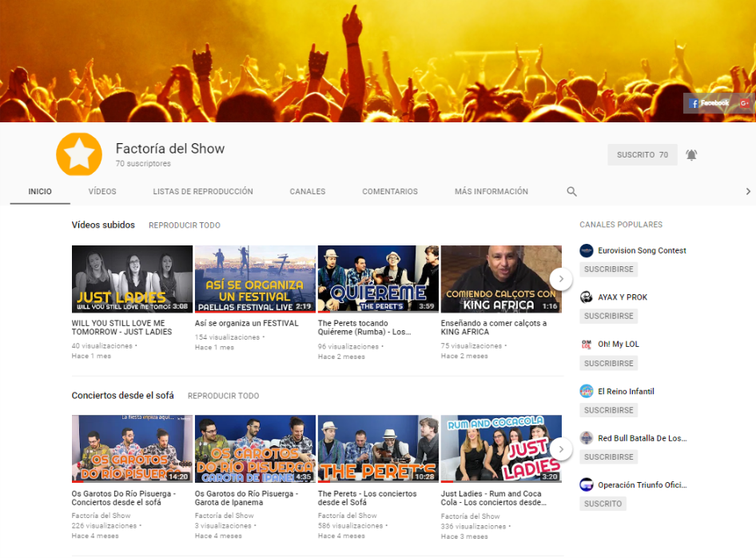Click Factoría del Show under Os Garotos 14:20 video
The width and height of the screenshot is (756, 558).
(x=101, y=516)
